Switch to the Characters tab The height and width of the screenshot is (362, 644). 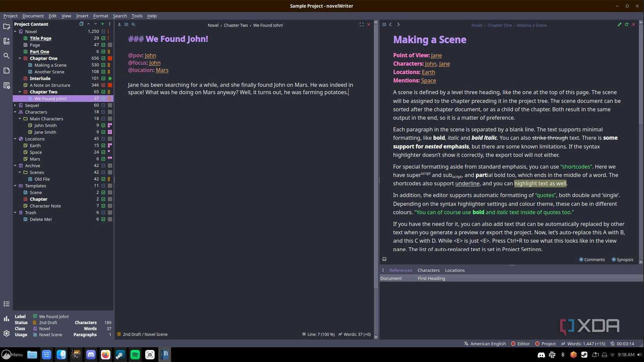point(428,270)
